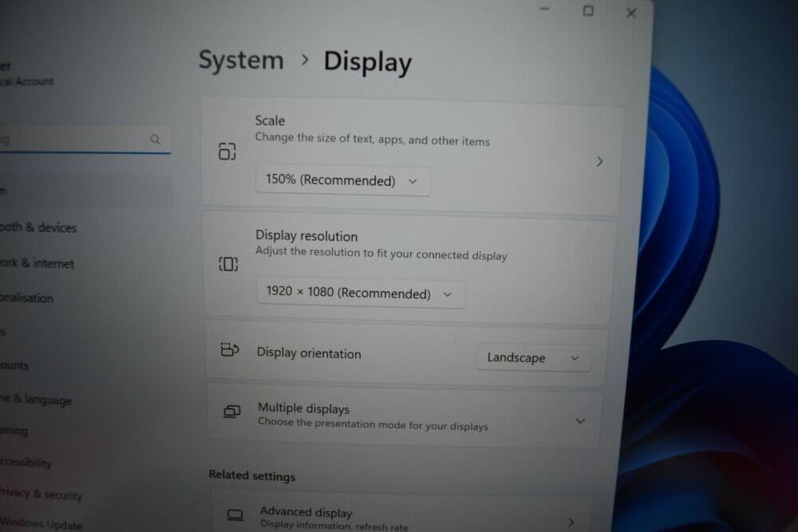This screenshot has width=798, height=532.
Task: Open Advanced display via its chevron
Action: (571, 522)
